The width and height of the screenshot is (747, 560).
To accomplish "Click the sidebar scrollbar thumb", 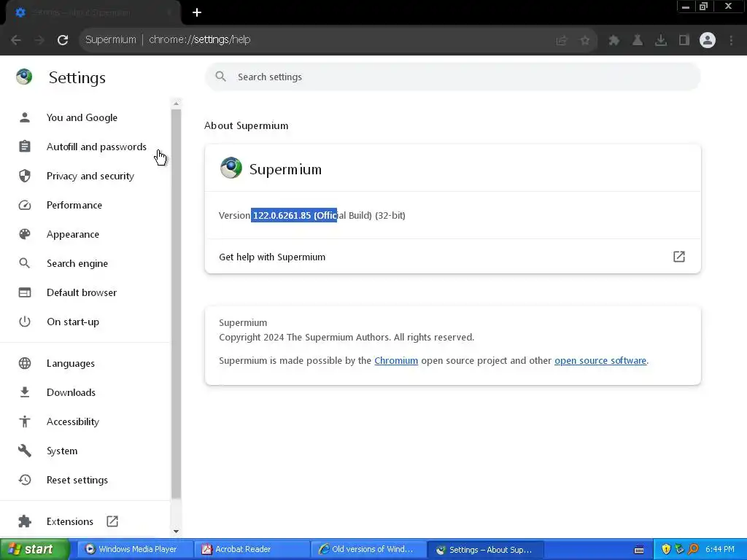I will tap(176, 303).
